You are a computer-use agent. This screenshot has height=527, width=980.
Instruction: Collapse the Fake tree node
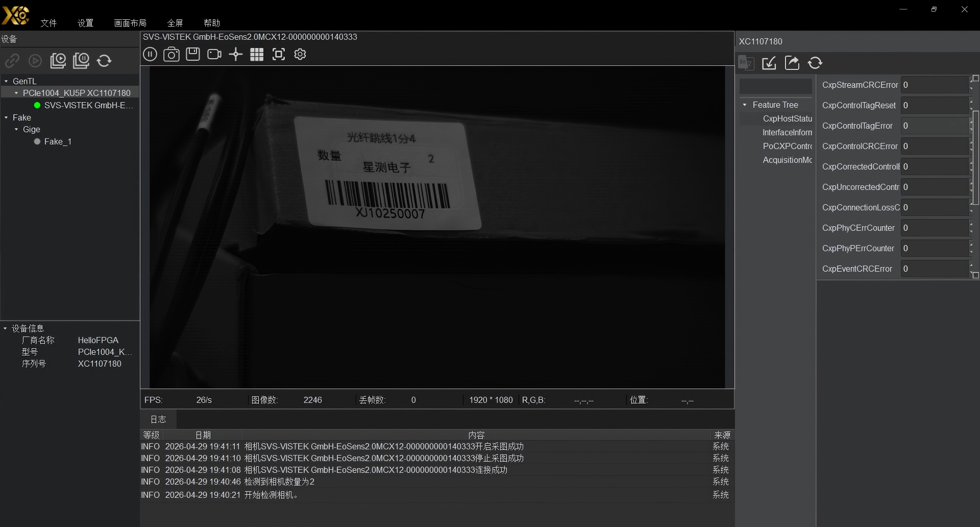pos(6,117)
